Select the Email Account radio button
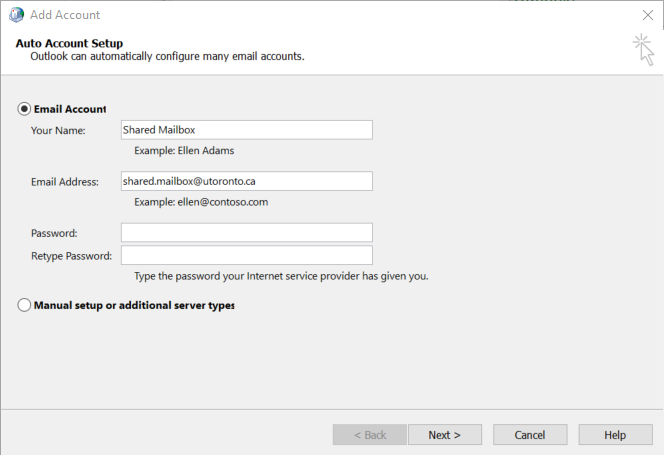 coord(24,109)
